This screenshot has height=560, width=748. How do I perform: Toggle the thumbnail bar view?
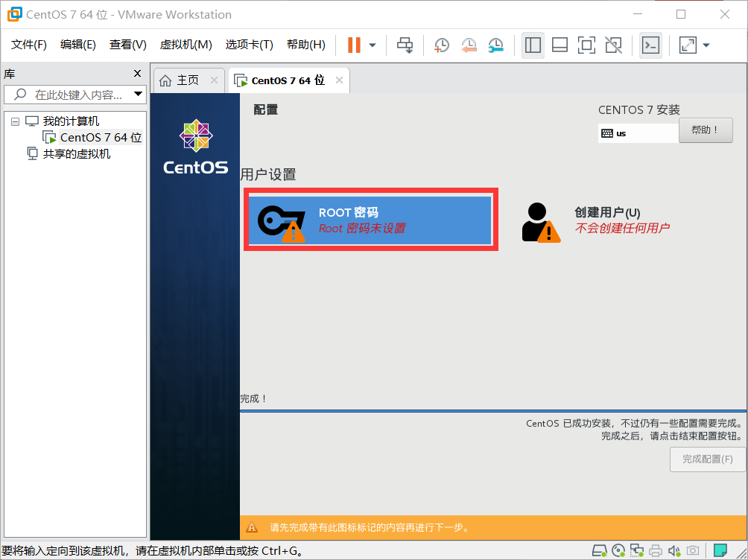560,45
